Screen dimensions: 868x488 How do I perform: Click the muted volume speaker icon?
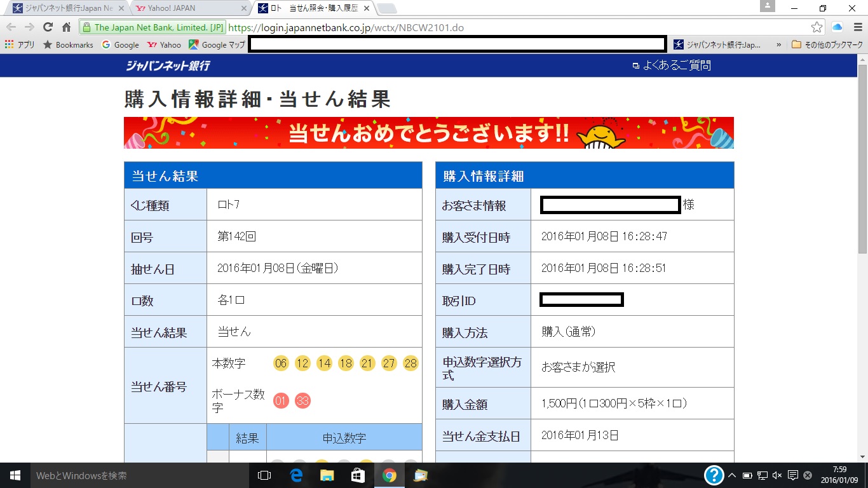point(778,475)
